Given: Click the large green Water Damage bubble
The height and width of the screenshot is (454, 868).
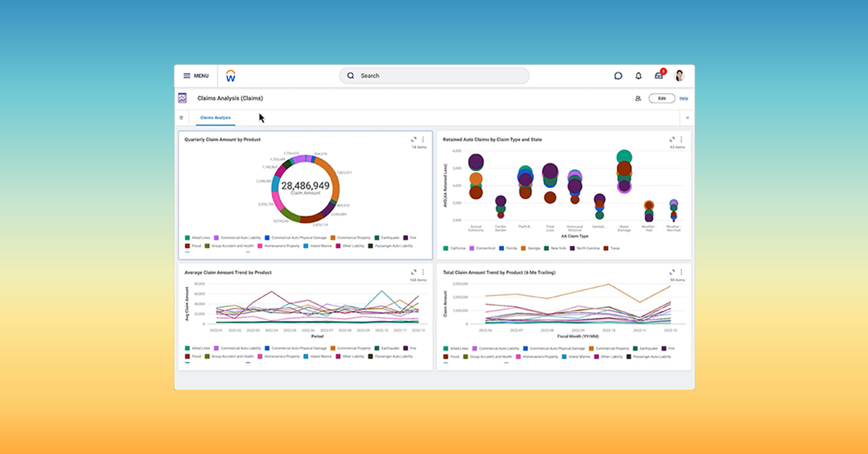Looking at the screenshot, I should 624,158.
